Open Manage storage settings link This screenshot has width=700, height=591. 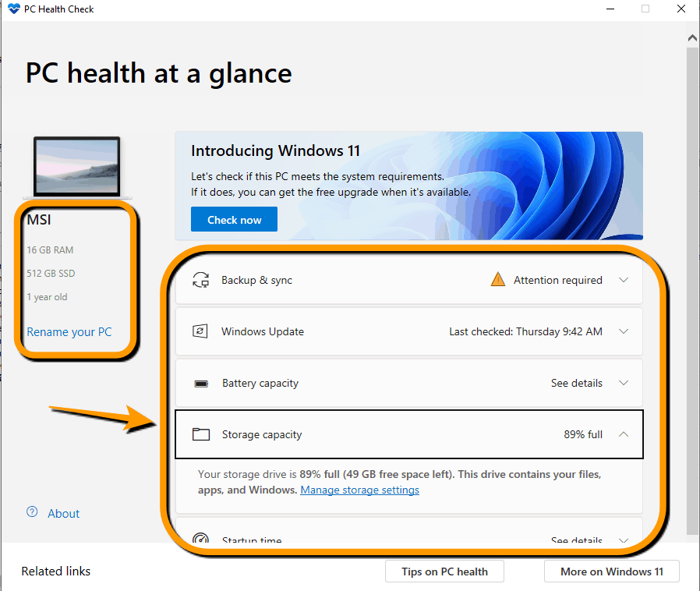359,490
